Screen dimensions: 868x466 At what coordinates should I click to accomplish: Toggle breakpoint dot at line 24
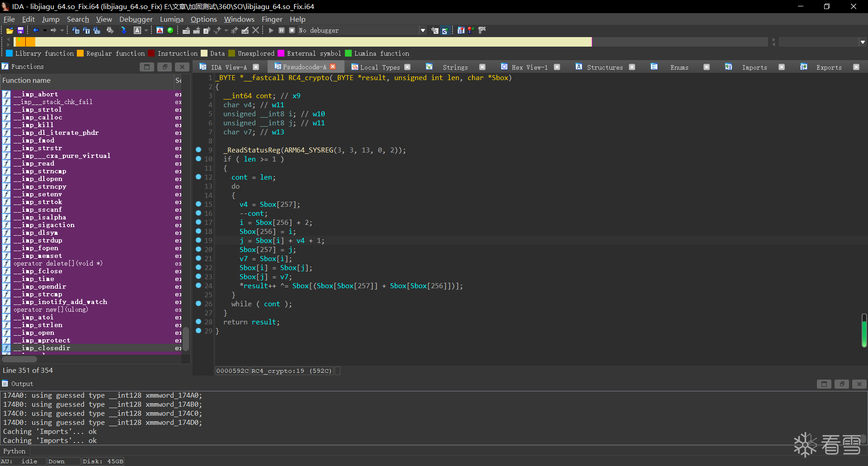point(198,285)
